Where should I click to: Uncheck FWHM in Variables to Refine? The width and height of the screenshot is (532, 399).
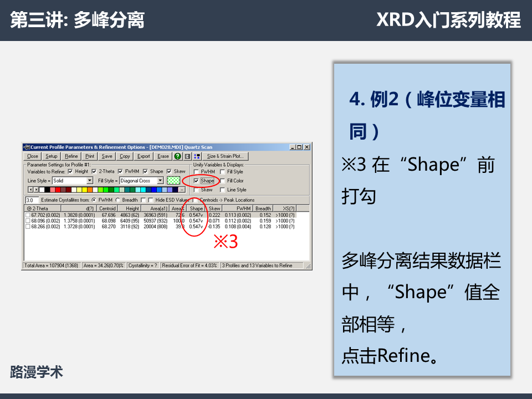click(x=120, y=171)
